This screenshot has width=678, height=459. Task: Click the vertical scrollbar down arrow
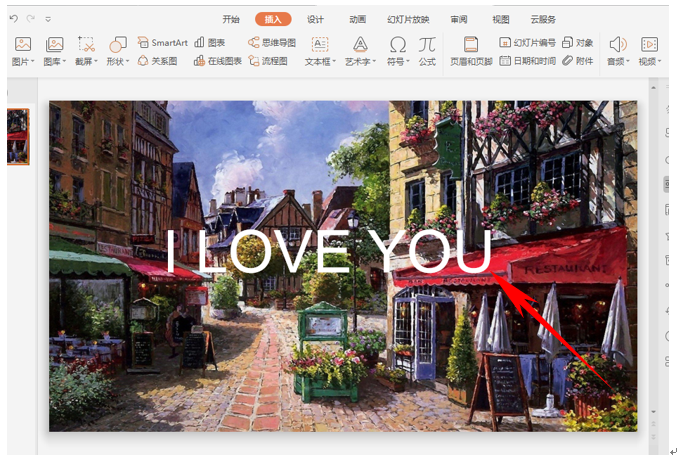pyautogui.click(x=653, y=411)
